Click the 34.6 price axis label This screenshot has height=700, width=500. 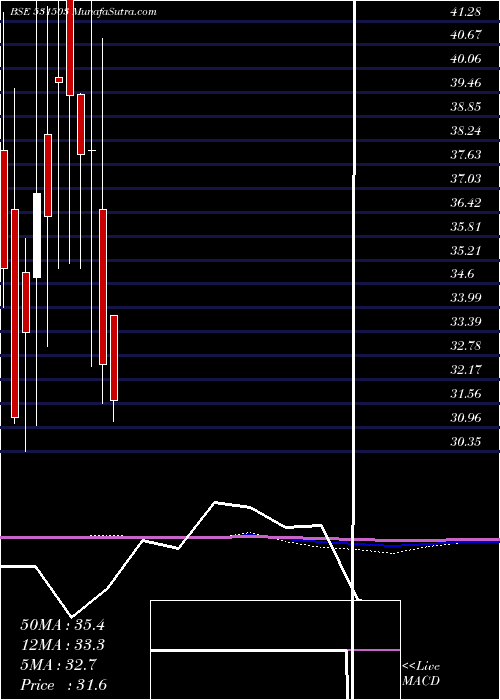pyautogui.click(x=462, y=275)
